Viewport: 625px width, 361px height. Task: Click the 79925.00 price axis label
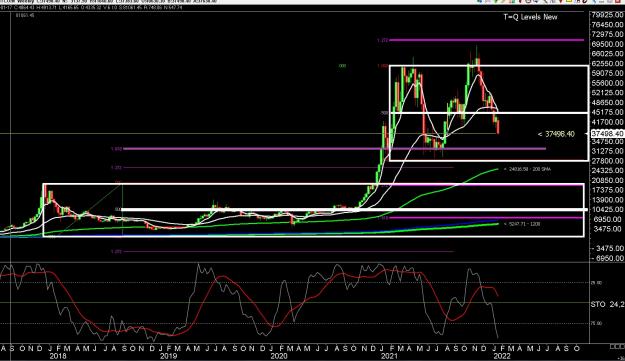(x=607, y=15)
